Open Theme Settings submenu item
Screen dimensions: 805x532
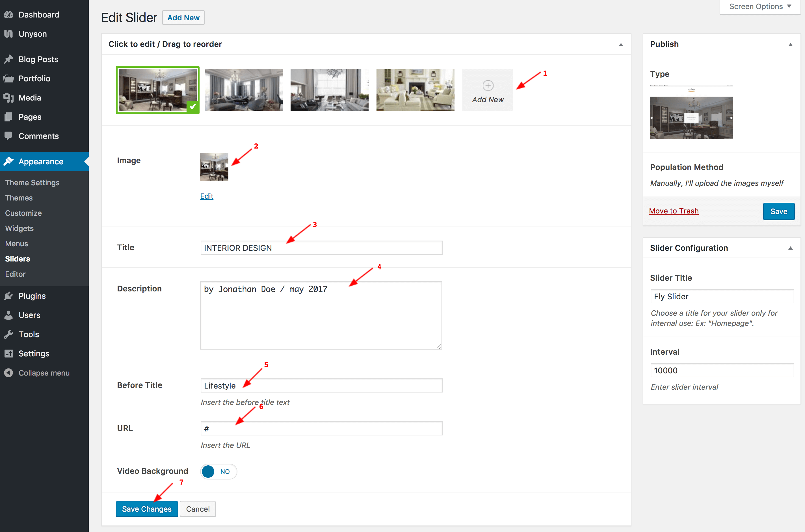tap(32, 182)
